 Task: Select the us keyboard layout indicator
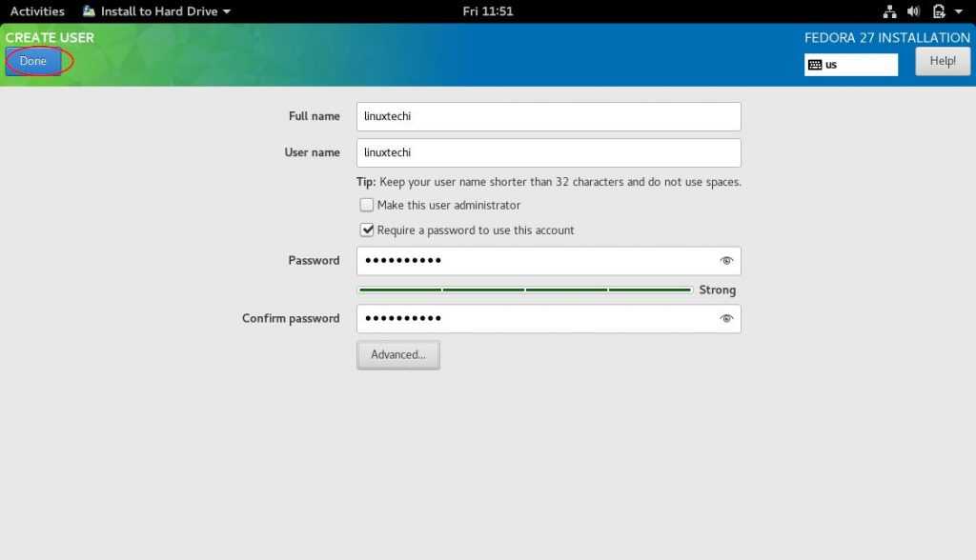click(x=851, y=65)
